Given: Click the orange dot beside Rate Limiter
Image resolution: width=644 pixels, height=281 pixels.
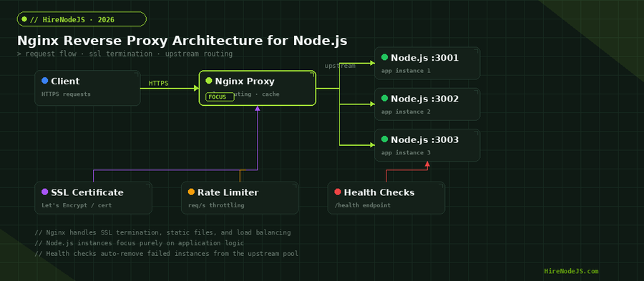Looking at the screenshot, I should tap(191, 192).
